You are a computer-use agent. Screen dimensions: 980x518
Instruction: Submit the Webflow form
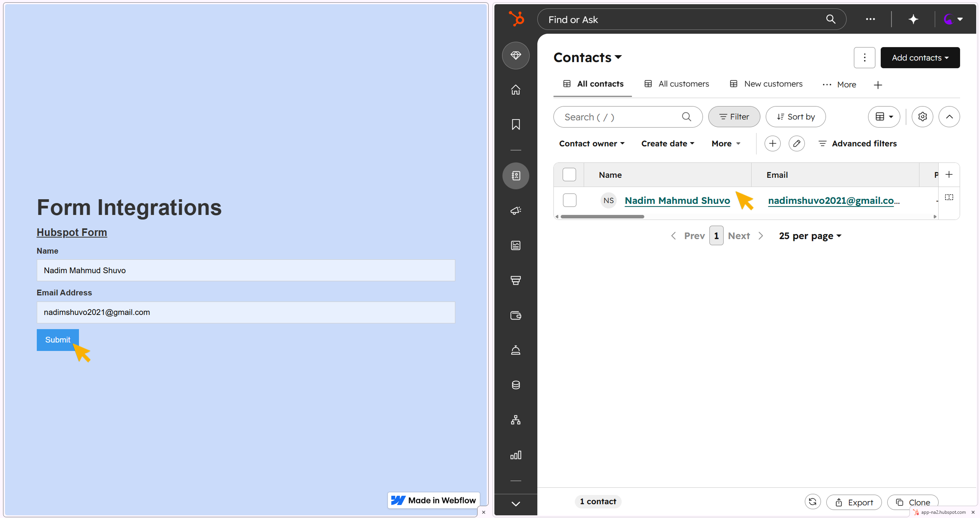point(58,340)
